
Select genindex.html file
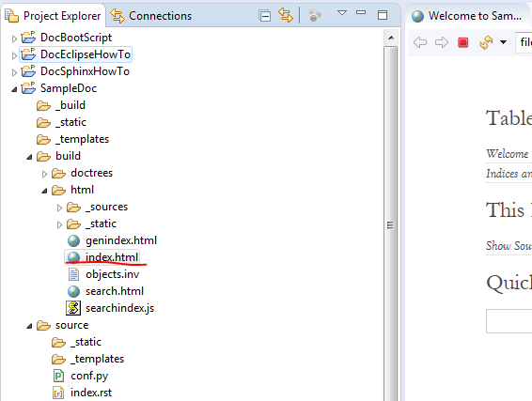pyautogui.click(x=121, y=240)
